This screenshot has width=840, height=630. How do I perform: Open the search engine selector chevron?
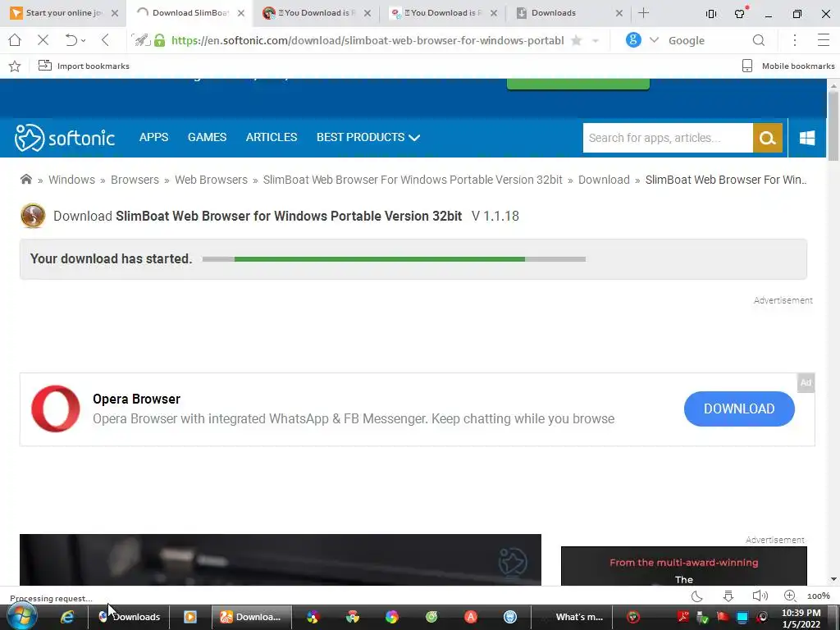(x=654, y=40)
